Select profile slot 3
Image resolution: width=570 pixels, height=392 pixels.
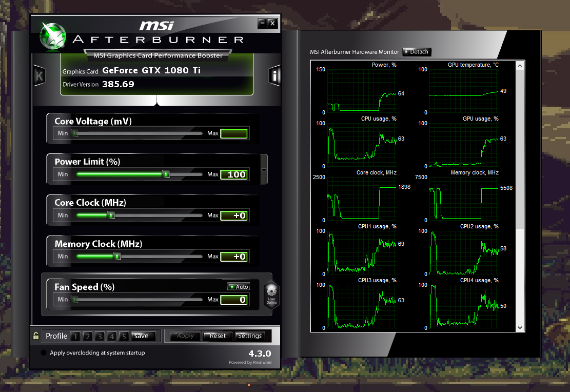pyautogui.click(x=100, y=337)
